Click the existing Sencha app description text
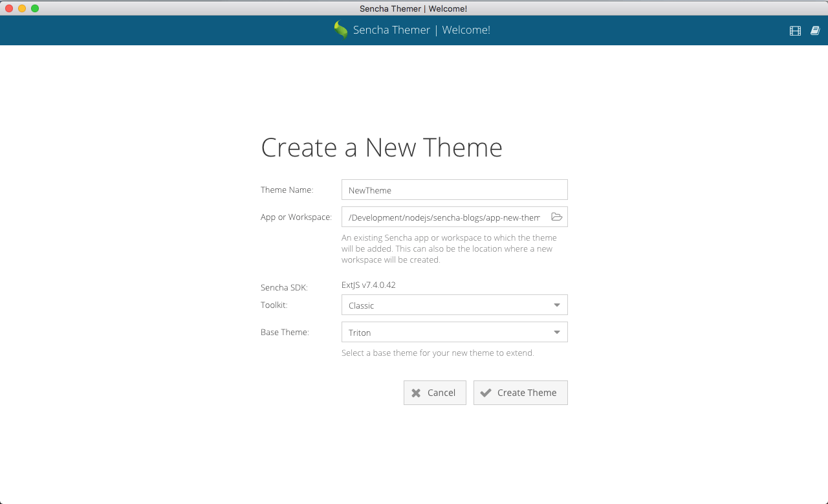 point(450,248)
